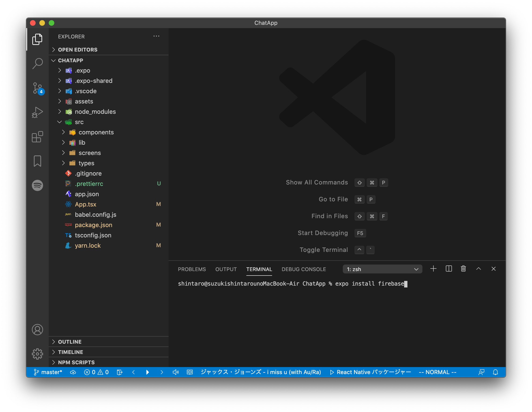Toggle Spotify mute volume icon
532x412 pixels.
(176, 372)
